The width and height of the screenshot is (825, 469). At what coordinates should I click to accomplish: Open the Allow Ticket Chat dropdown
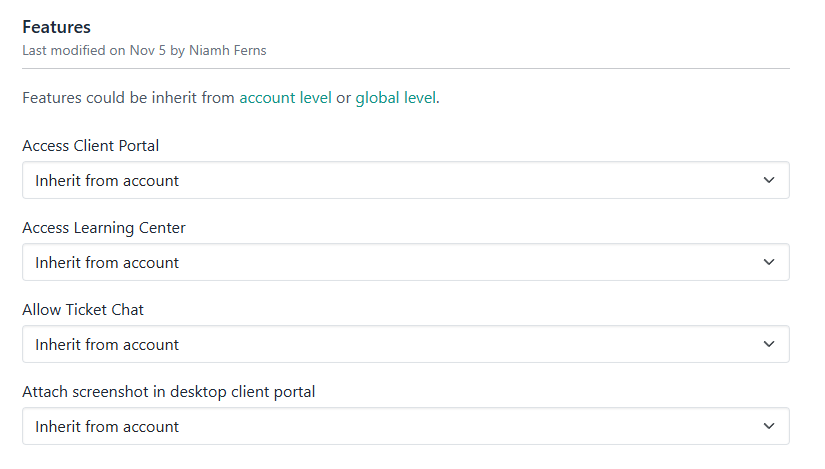tap(405, 345)
